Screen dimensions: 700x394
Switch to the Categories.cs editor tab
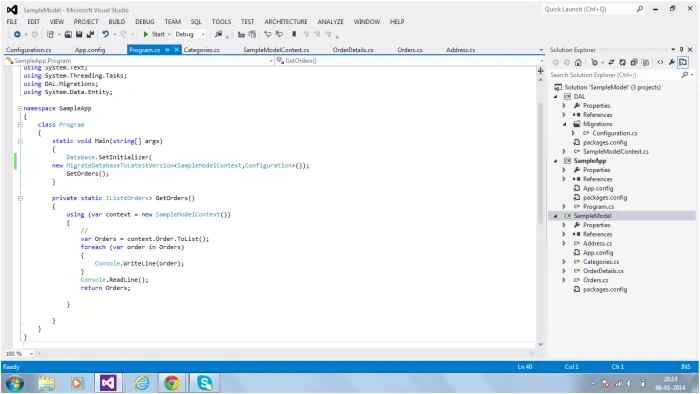tap(202, 50)
